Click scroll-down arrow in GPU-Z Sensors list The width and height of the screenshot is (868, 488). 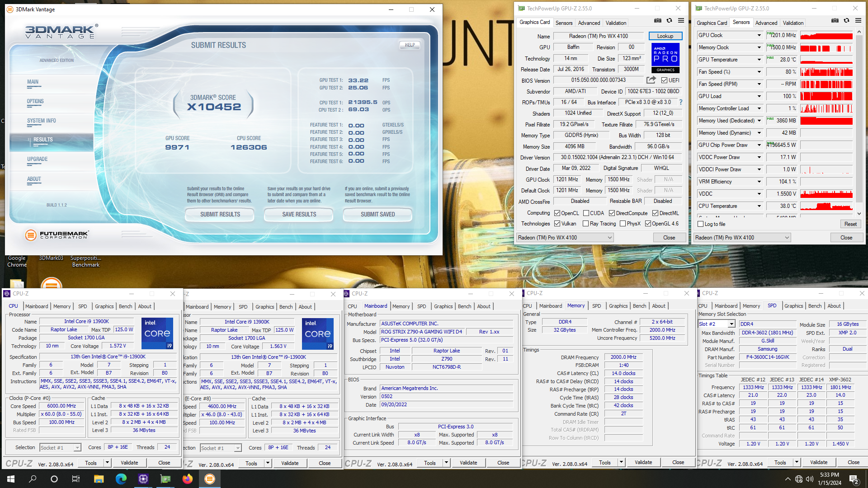coord(859,214)
